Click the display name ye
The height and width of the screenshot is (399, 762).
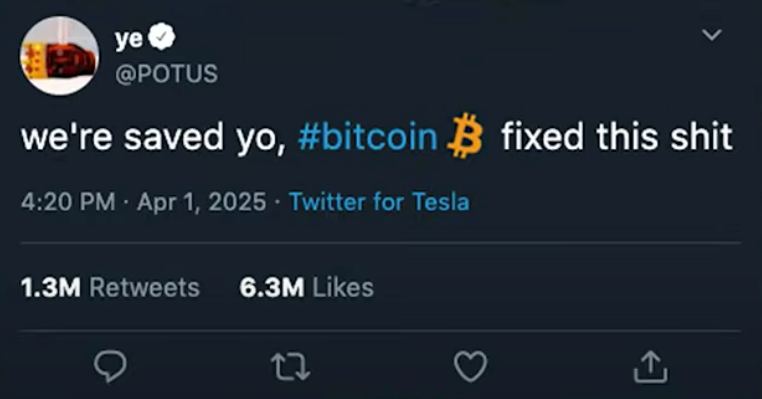pyautogui.click(x=129, y=40)
